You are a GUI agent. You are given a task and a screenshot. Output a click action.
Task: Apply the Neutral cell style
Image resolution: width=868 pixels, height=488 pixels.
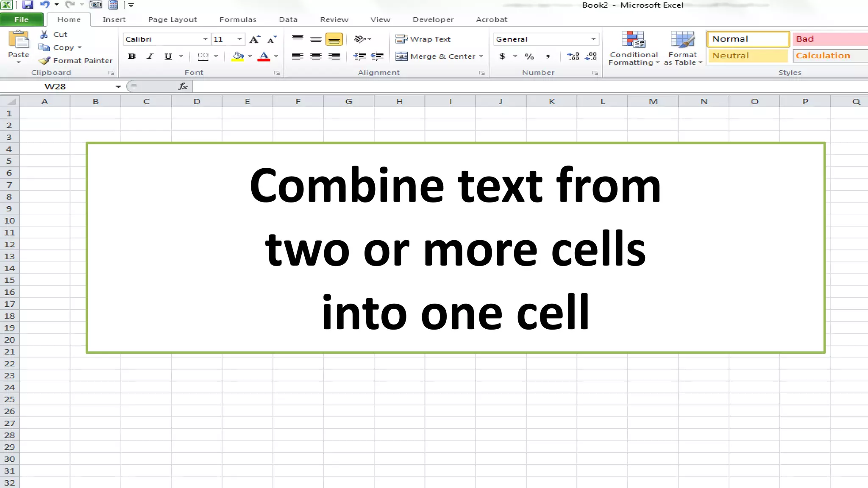(748, 55)
